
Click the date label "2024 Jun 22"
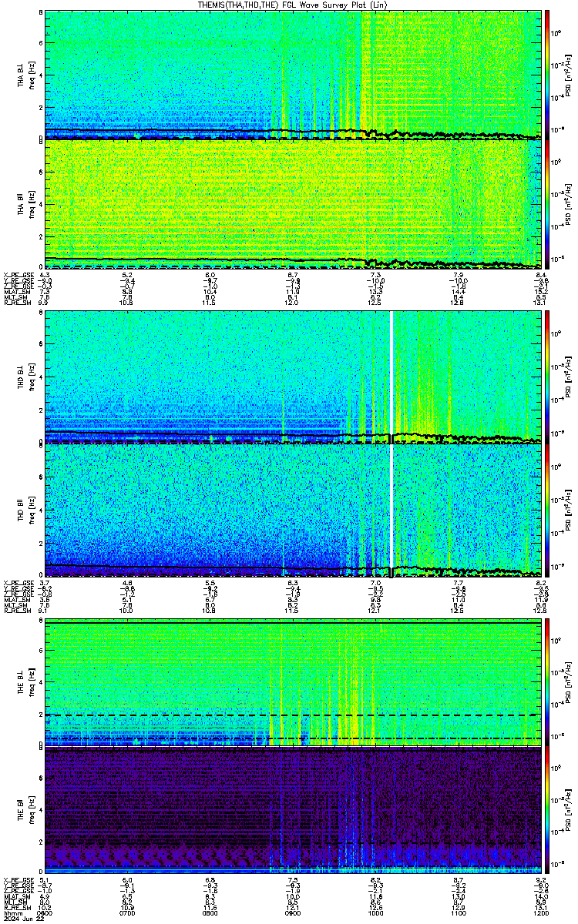point(22,919)
